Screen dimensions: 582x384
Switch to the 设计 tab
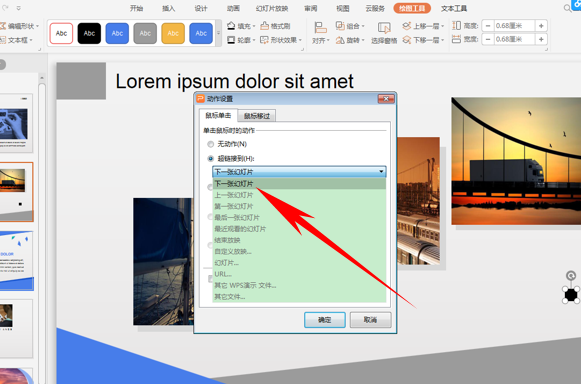point(201,8)
